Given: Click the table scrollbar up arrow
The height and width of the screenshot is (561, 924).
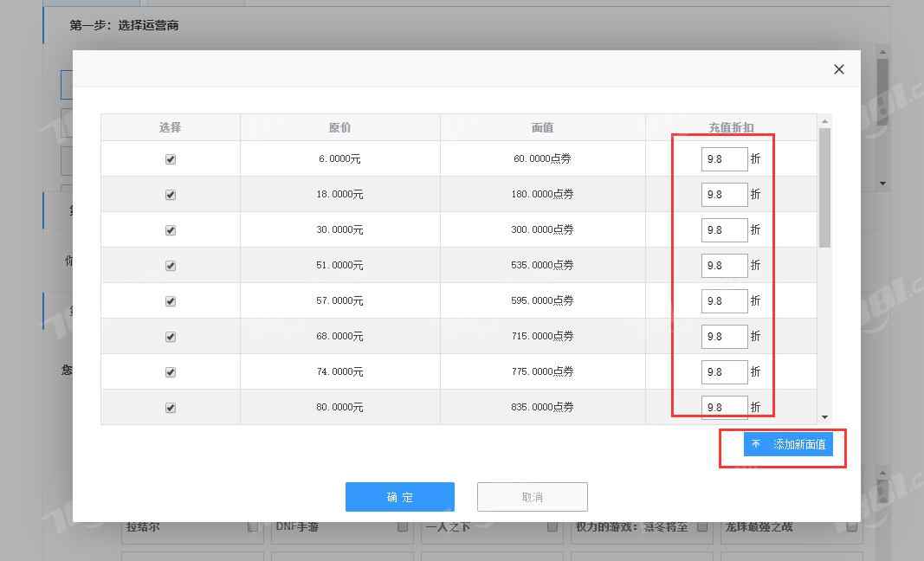Looking at the screenshot, I should [x=824, y=121].
